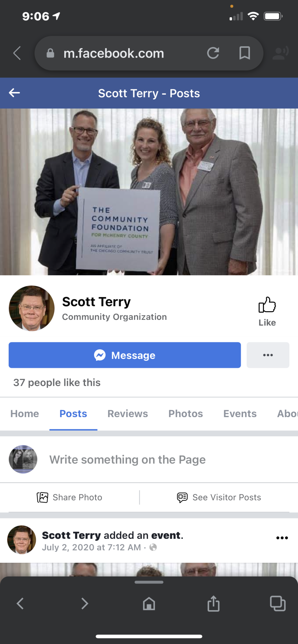Image resolution: width=298 pixels, height=644 pixels.
Task: Select the Events tab
Action: [x=240, y=413]
